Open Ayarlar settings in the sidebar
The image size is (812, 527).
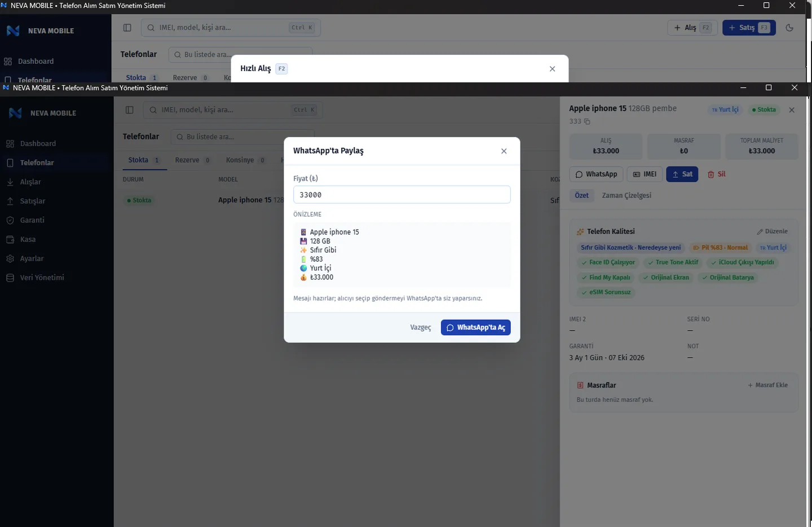(x=32, y=258)
